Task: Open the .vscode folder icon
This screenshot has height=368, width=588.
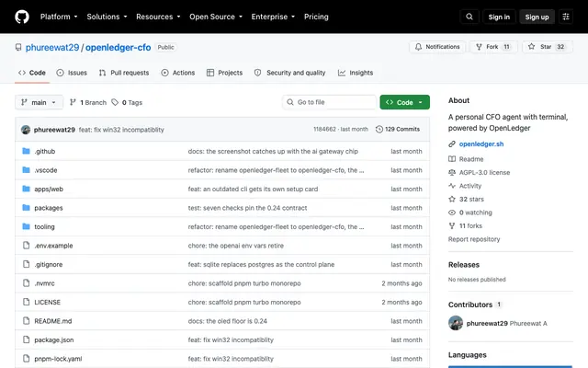Action: 26,169
